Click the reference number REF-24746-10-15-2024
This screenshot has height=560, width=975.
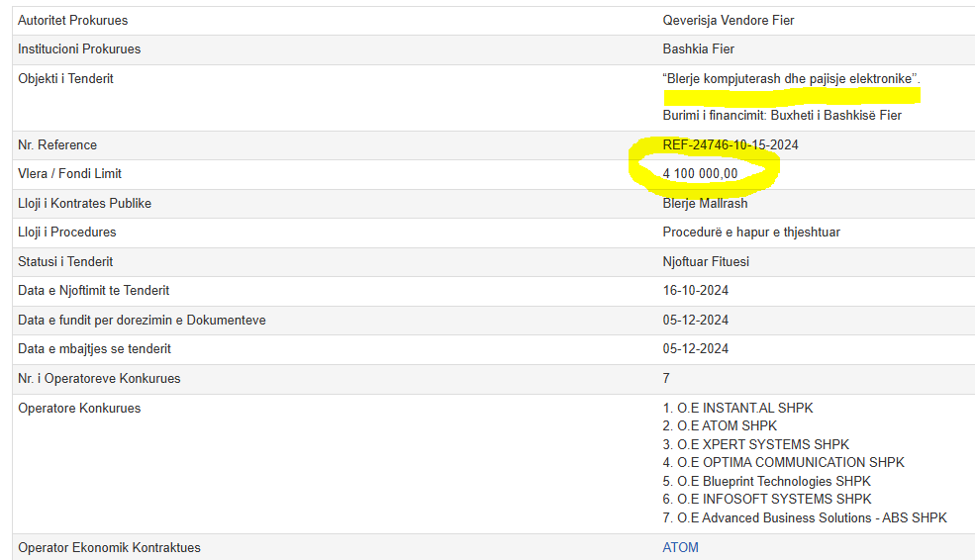click(x=730, y=144)
